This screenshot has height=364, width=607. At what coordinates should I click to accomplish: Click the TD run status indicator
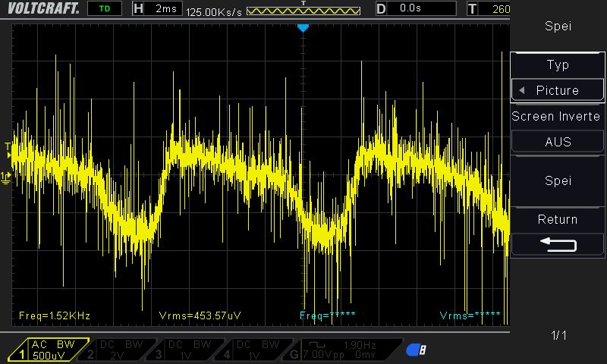point(104,8)
